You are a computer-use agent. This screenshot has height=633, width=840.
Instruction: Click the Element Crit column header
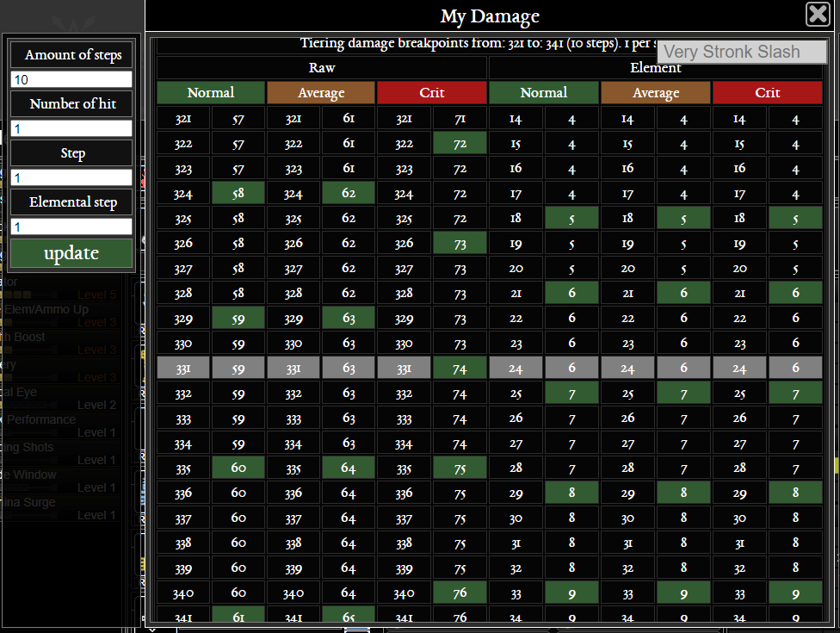pyautogui.click(x=768, y=93)
